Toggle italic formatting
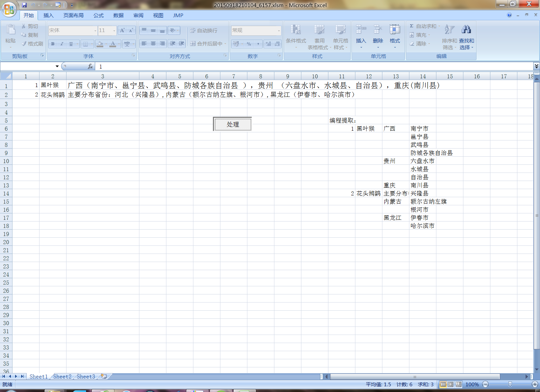 tap(62, 44)
